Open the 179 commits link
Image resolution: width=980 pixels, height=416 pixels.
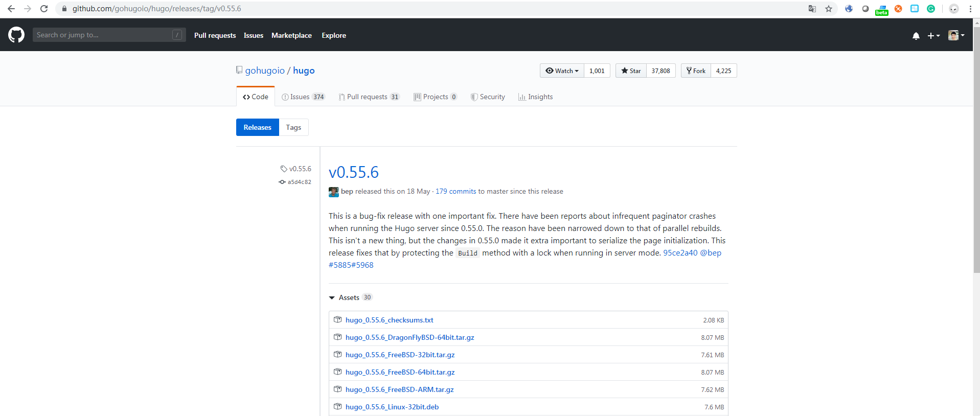click(x=455, y=191)
